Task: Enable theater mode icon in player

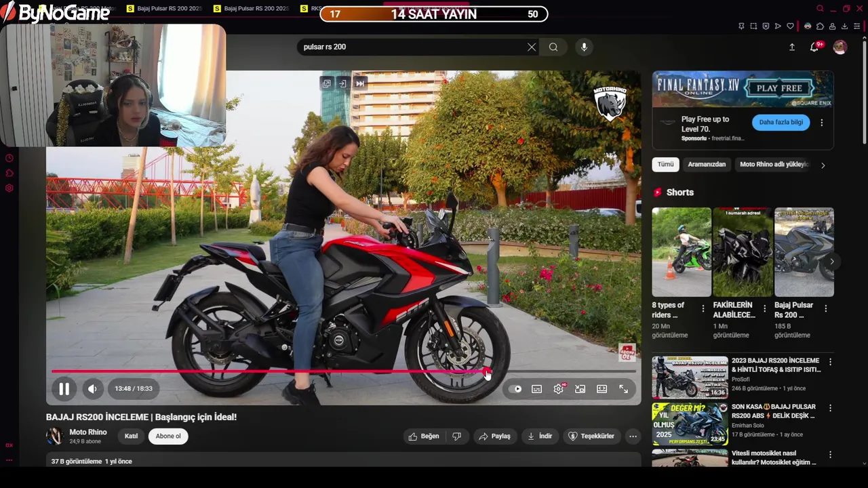Action: [601, 389]
